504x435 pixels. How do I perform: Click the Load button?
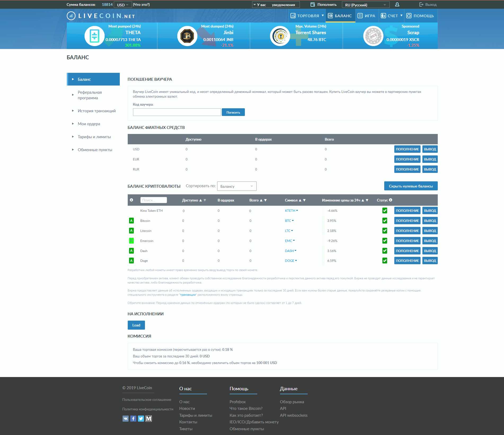tap(136, 325)
